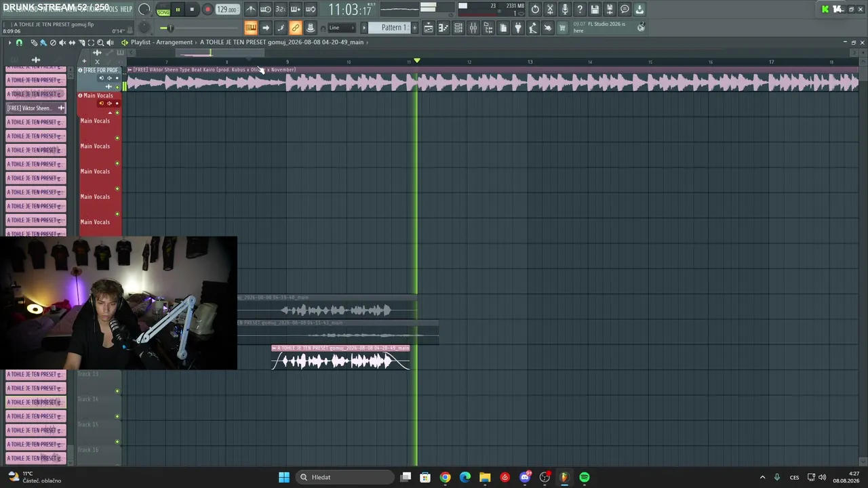This screenshot has height=488, width=868.
Task: Select previous pattern with left arrow
Action: (x=364, y=28)
